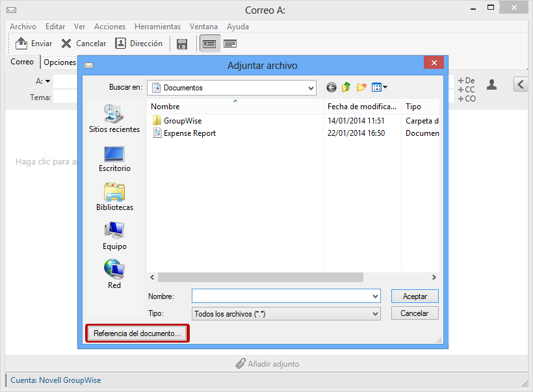Screen dimensions: 533x392
Task: Switch to the Opciones tab
Action: click(60, 62)
